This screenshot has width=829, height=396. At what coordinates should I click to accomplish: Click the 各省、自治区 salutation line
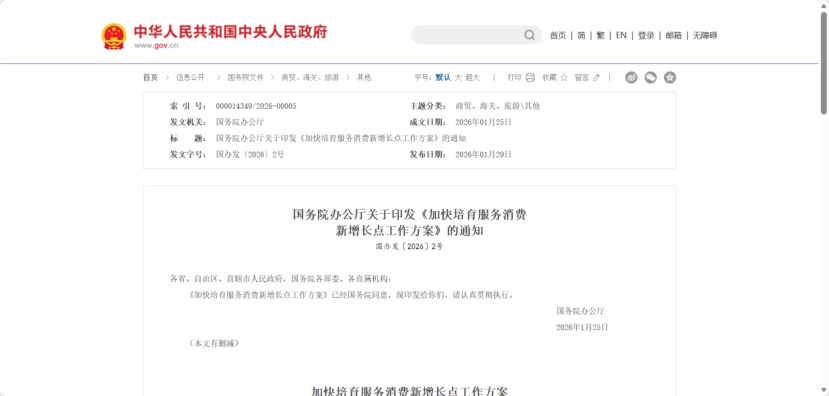point(281,279)
